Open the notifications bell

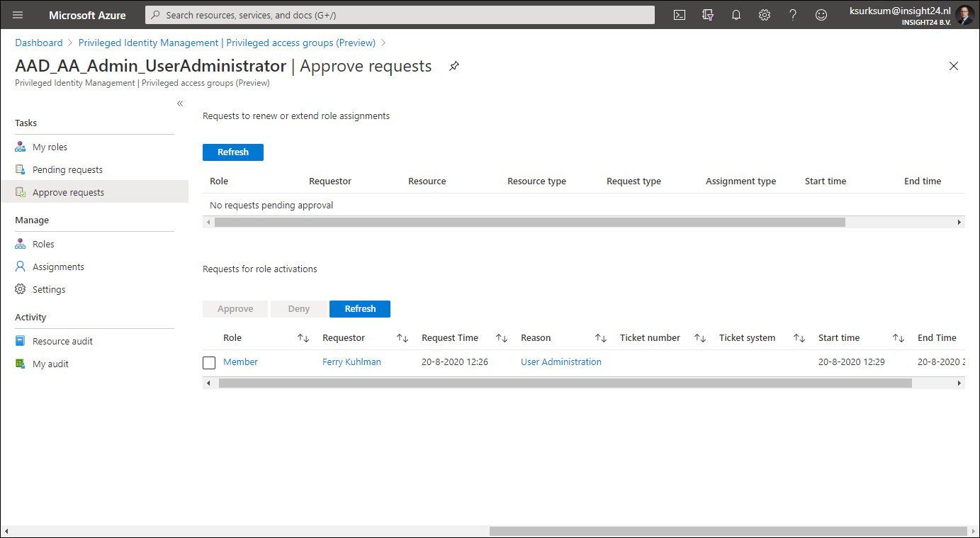(736, 15)
